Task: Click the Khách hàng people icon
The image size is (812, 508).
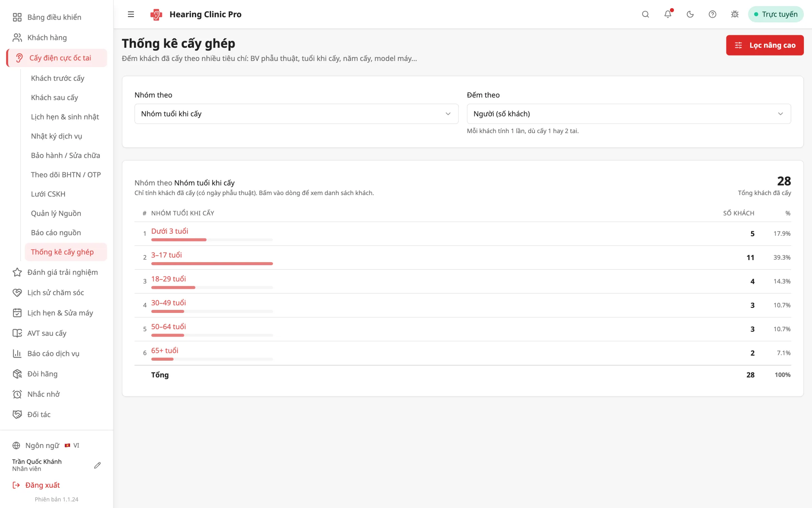Action: [x=17, y=38]
